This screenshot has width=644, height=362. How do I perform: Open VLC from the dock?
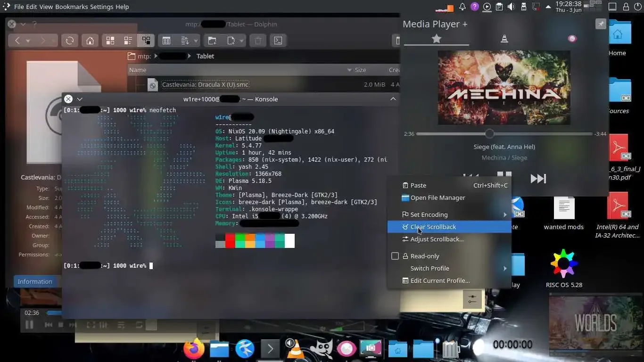click(296, 349)
